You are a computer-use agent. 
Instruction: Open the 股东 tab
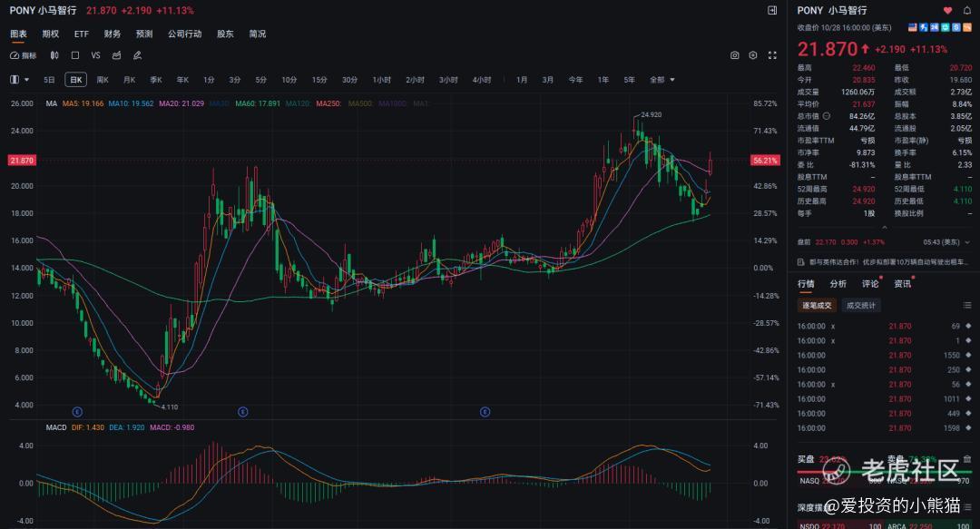click(225, 34)
